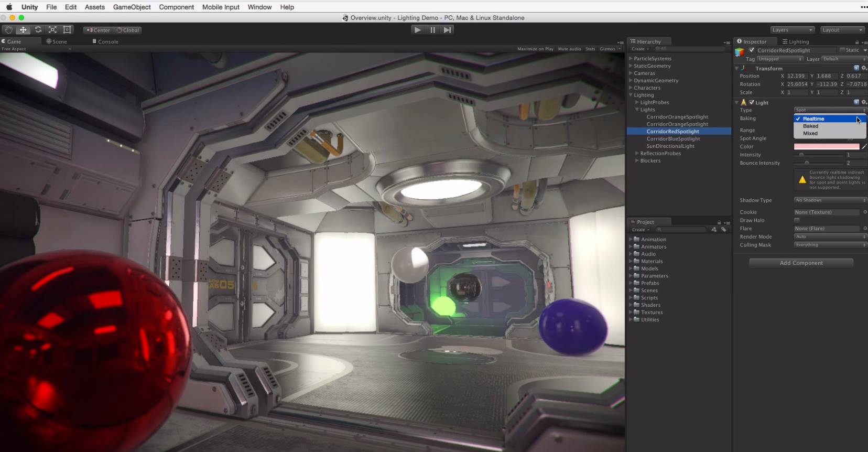Expand the ParticleSystems hierarchy item
The height and width of the screenshot is (452, 868).
coord(631,59)
